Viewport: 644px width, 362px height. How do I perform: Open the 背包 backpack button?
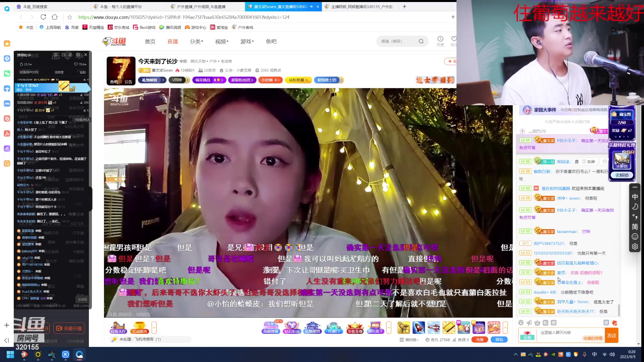[499, 340]
